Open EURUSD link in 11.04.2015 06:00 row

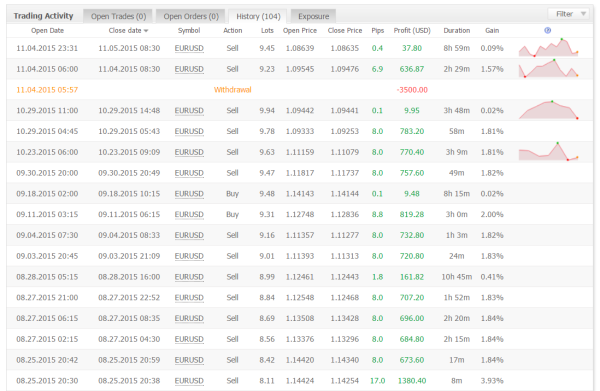[x=189, y=69]
